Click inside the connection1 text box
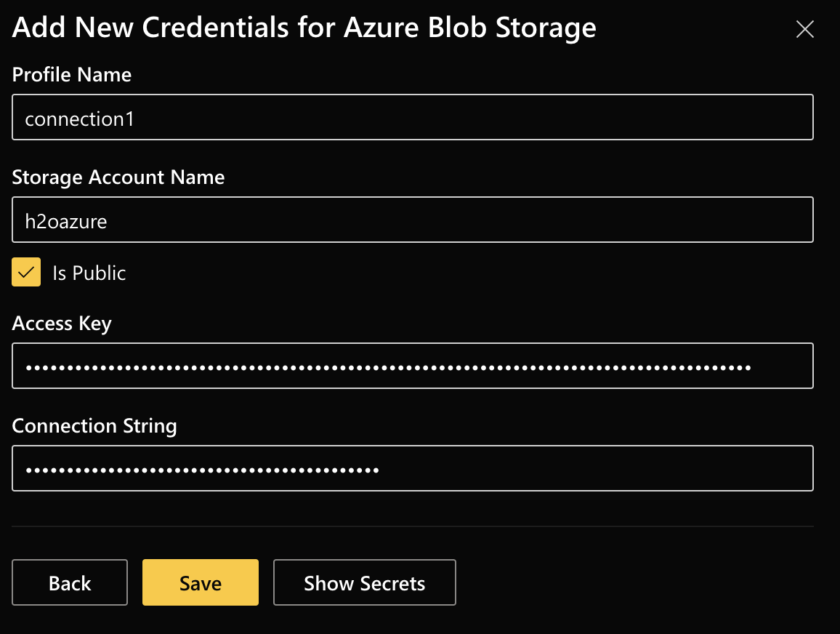This screenshot has width=840, height=634. click(x=412, y=117)
